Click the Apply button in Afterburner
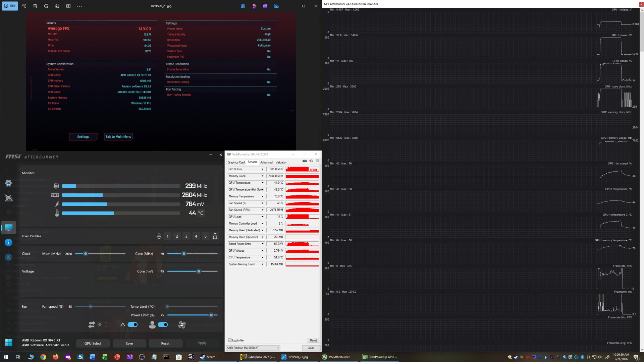 tap(202, 343)
